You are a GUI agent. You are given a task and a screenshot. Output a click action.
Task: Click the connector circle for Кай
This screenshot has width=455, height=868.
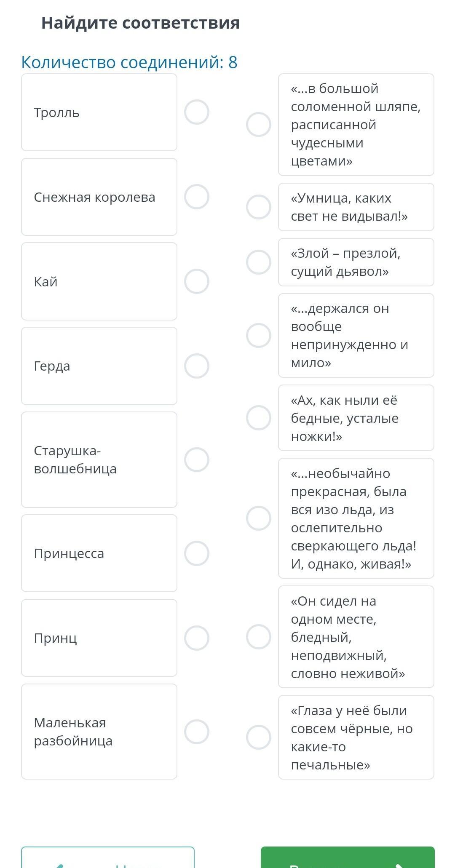(x=197, y=281)
